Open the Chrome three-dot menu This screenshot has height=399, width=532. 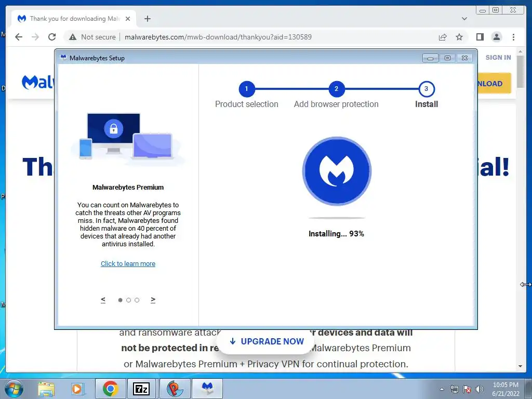pos(513,37)
